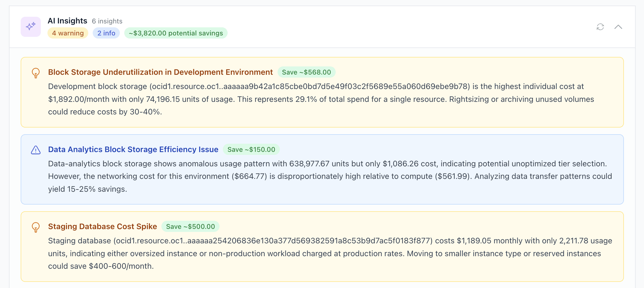Screen dimensions: 644x288
Task: Select the Save ~$500.00 badge
Action: coord(191,227)
